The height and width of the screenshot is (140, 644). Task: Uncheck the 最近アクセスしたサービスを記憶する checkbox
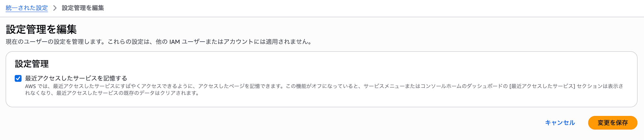pyautogui.click(x=18, y=78)
